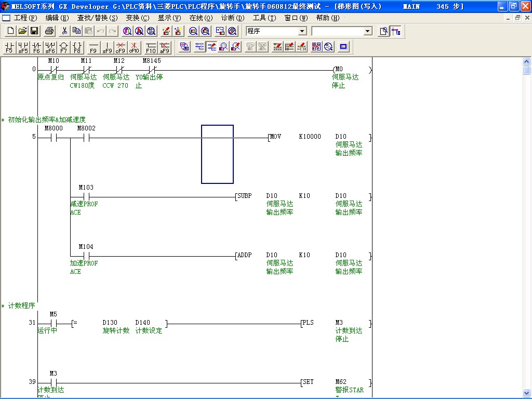Click the F10 line drawing tool
Screen dimensions: 532x399
tap(151, 47)
